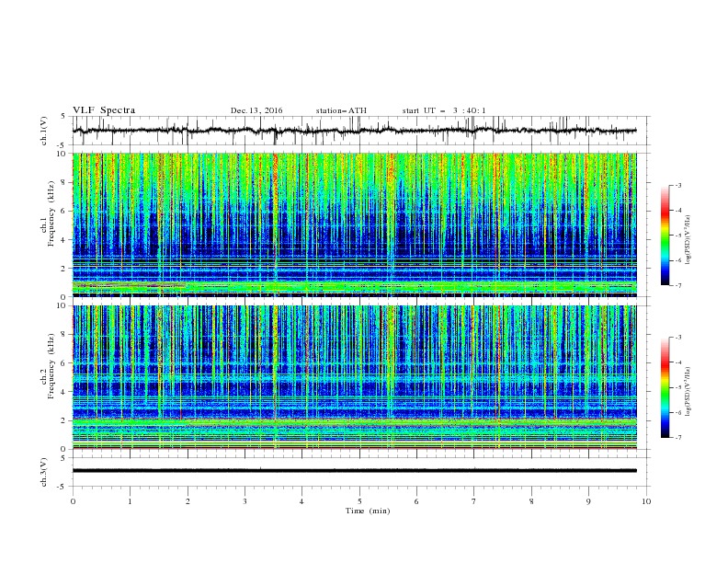Click the ch.1 "Frequency (kHz)" axis label
Image resolution: width=728 pixels, height=563 pixels.
[51, 213]
